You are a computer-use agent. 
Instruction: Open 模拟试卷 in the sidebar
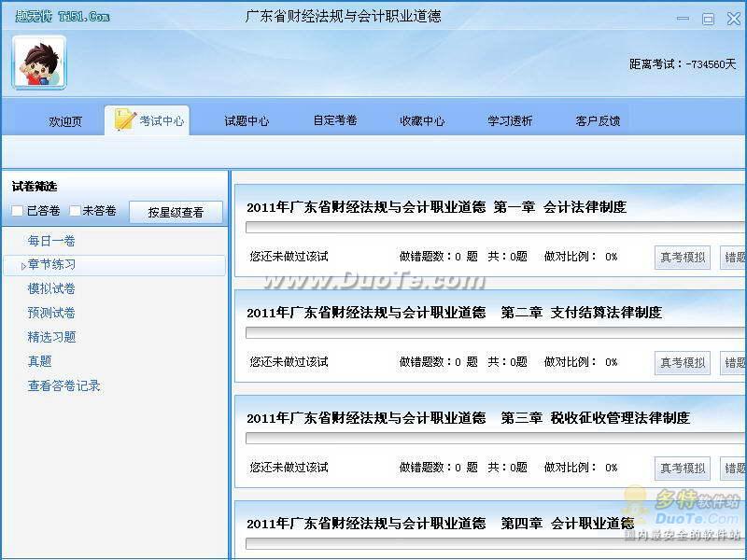pos(51,288)
